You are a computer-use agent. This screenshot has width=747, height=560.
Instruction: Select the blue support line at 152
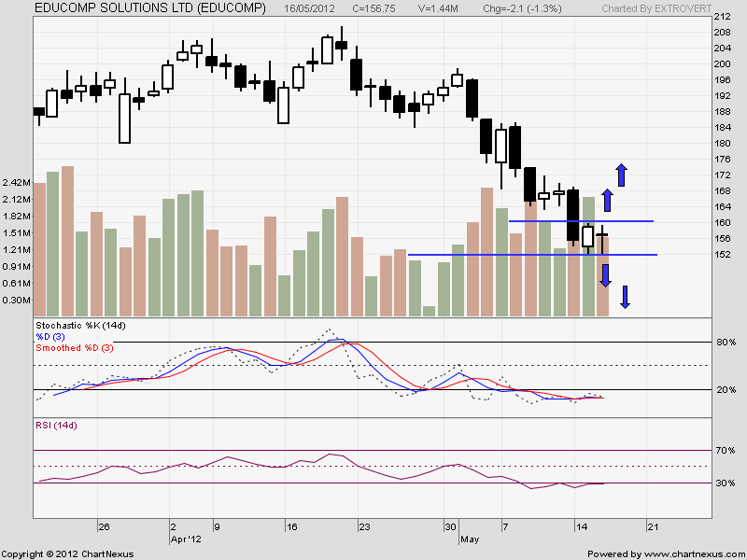tap(532, 255)
